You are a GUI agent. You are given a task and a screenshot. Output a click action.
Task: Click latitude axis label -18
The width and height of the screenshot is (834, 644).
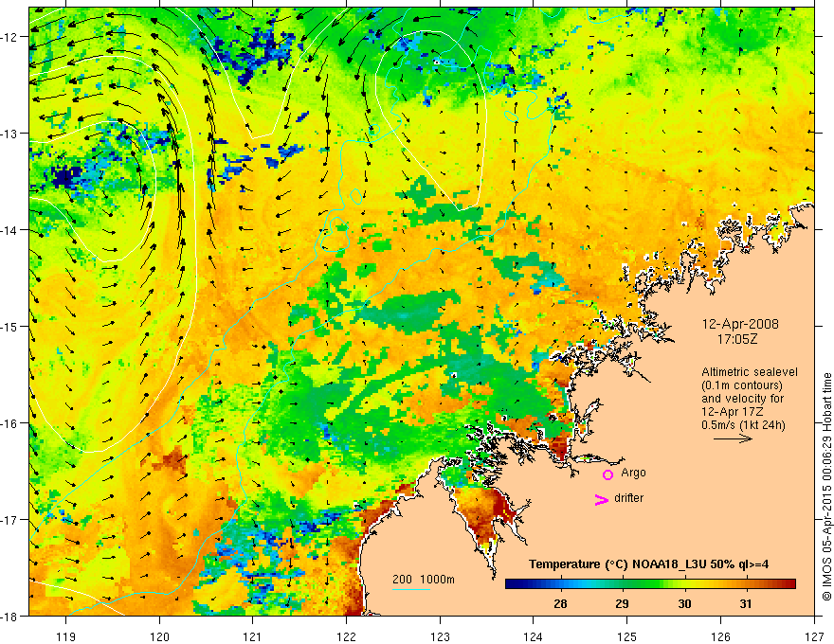tap(9, 617)
